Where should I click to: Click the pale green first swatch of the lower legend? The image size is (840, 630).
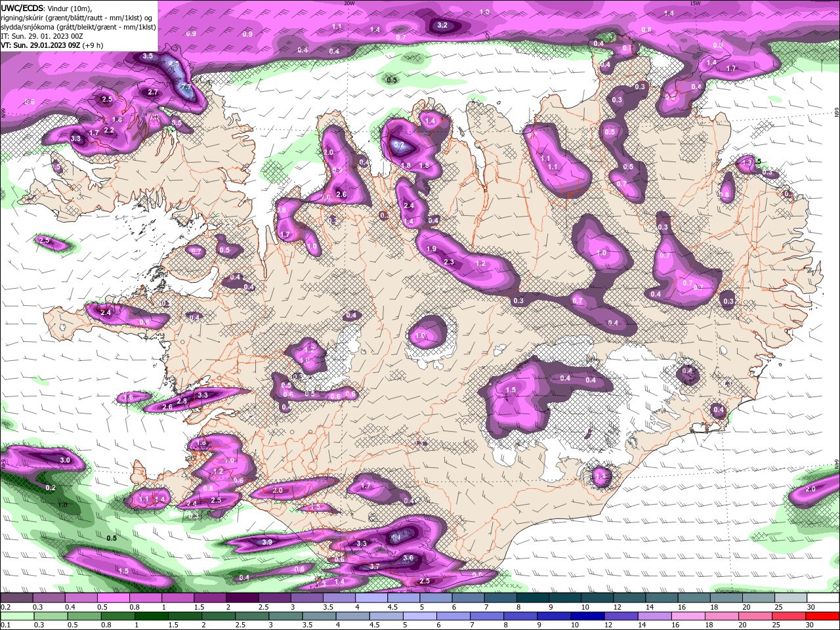16,616
